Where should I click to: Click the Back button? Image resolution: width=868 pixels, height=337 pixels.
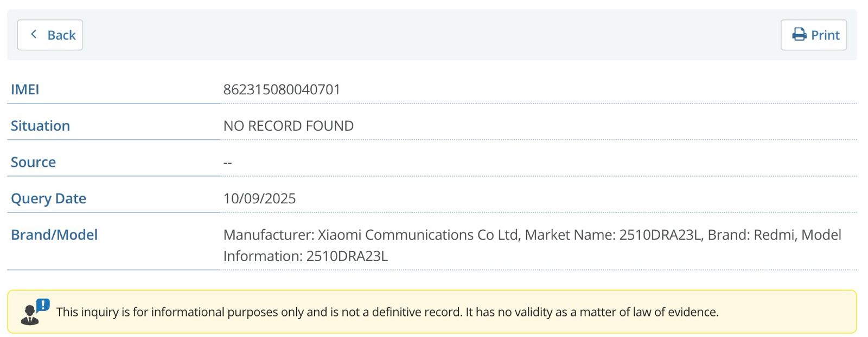click(x=50, y=35)
